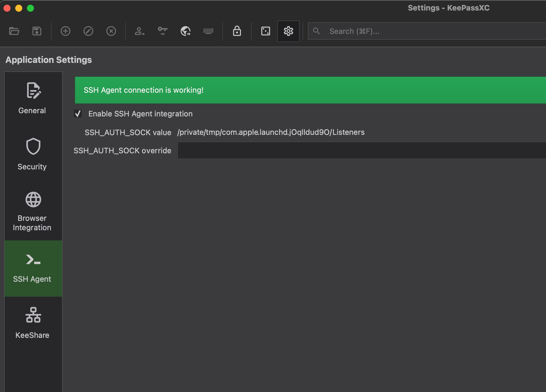Focus the Search field
Viewport: 546px width, 392px height.
coord(427,31)
